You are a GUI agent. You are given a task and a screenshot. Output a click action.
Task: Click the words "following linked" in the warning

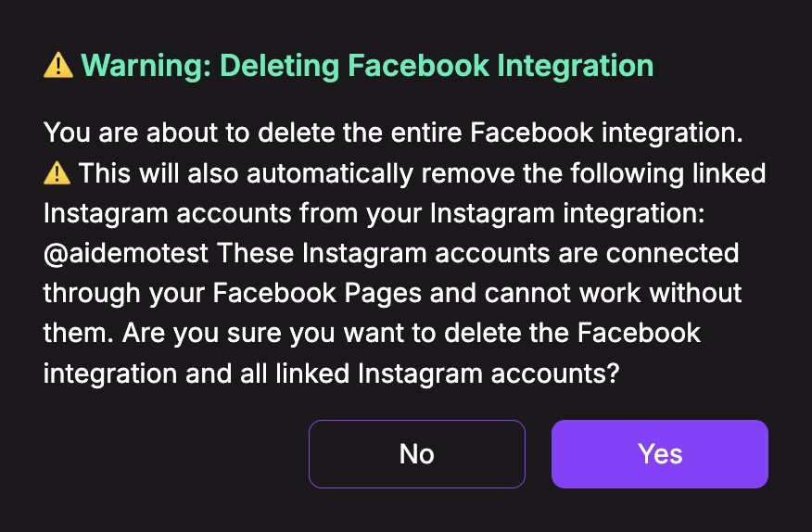(x=669, y=172)
